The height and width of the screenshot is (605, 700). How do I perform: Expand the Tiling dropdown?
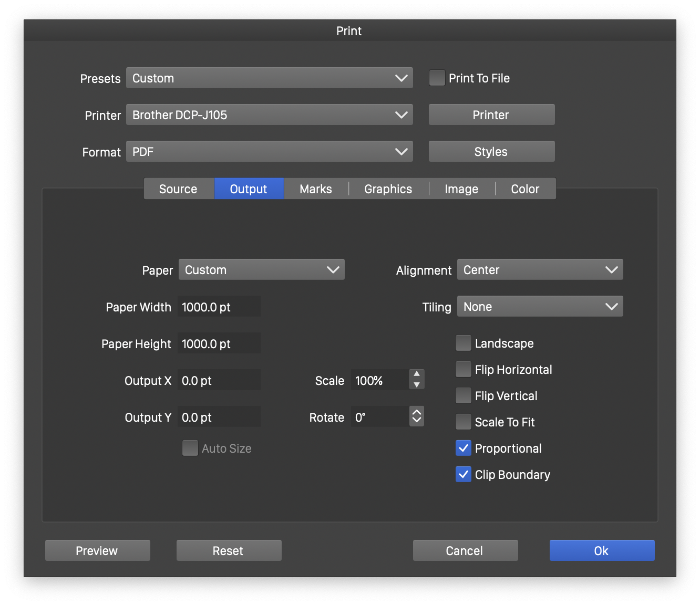tap(540, 307)
